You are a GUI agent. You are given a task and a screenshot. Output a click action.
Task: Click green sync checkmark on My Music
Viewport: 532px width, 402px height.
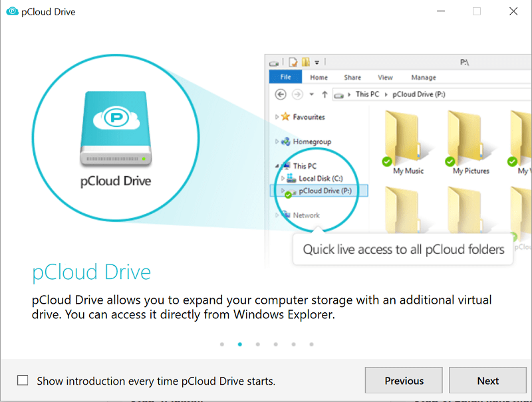click(387, 161)
